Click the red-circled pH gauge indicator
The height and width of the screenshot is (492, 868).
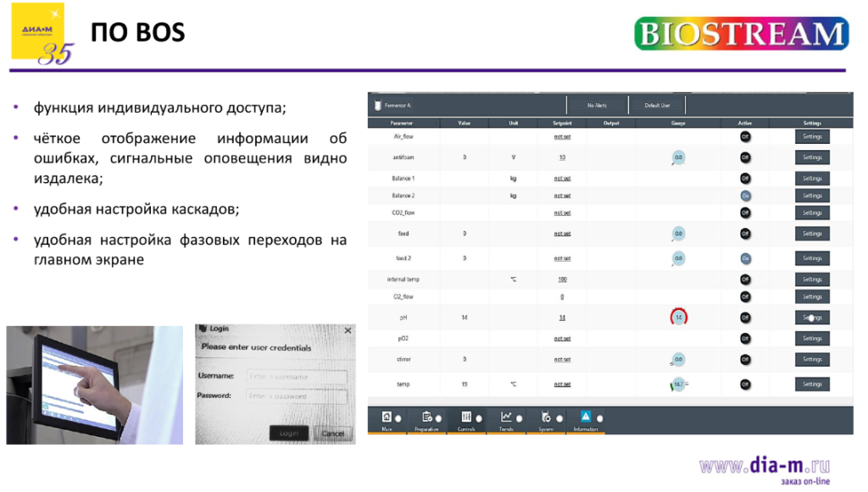point(679,317)
